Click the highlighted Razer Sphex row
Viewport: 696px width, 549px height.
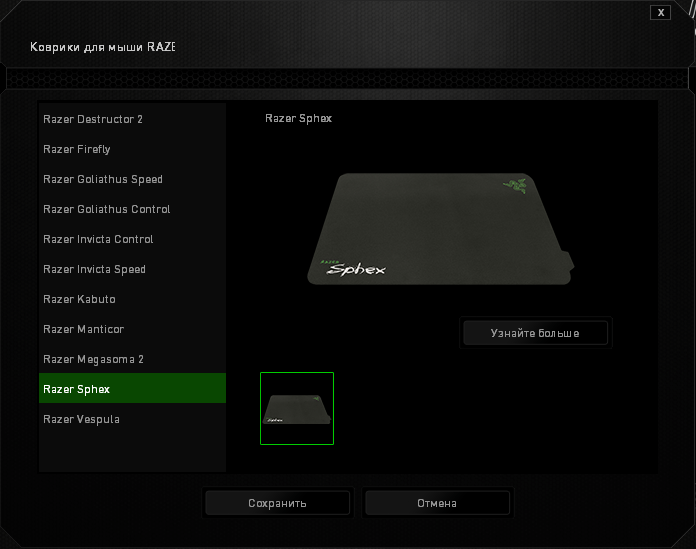click(x=132, y=388)
